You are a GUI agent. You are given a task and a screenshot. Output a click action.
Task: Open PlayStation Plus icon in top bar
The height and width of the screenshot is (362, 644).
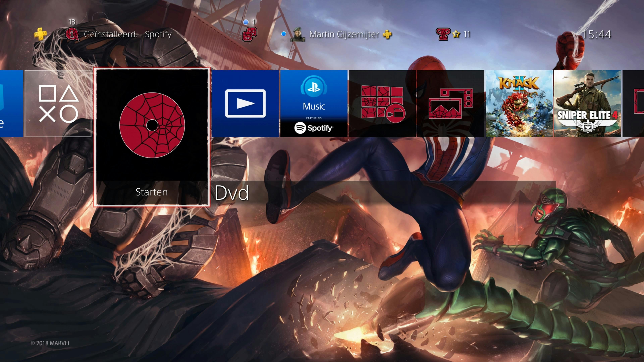click(x=40, y=34)
